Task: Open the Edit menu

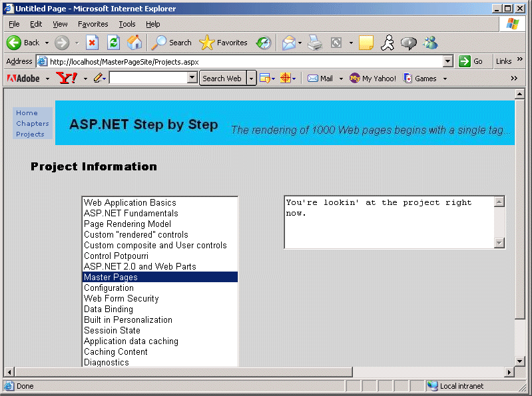Action: click(36, 24)
